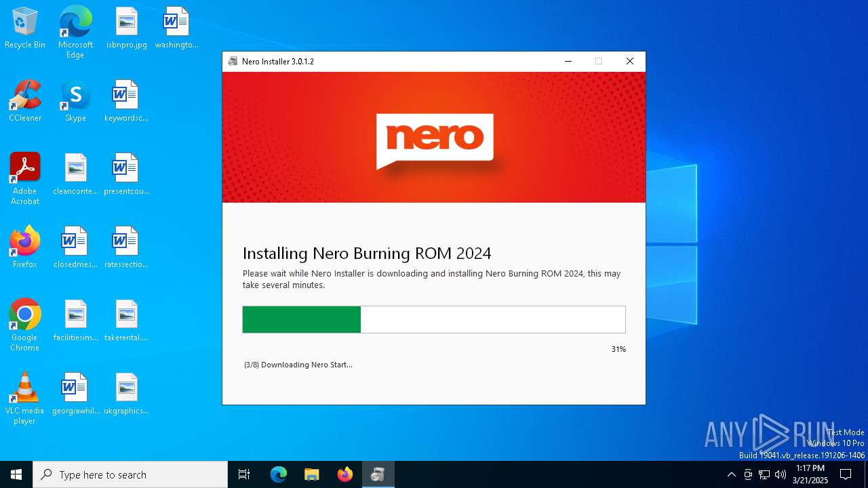The width and height of the screenshot is (868, 488).
Task: Open Firefox from the taskbar
Action: [x=344, y=474]
